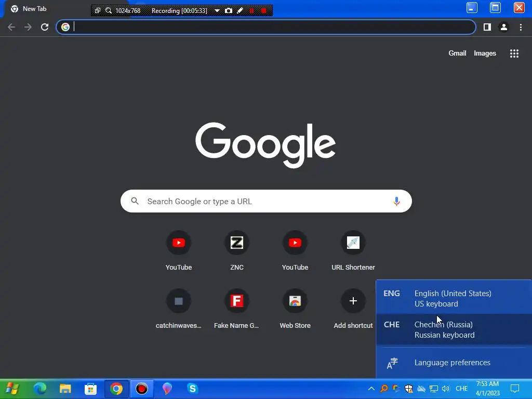Open Microsoft Store from taskbar
Viewport: 532px width, 399px height.
90,389
